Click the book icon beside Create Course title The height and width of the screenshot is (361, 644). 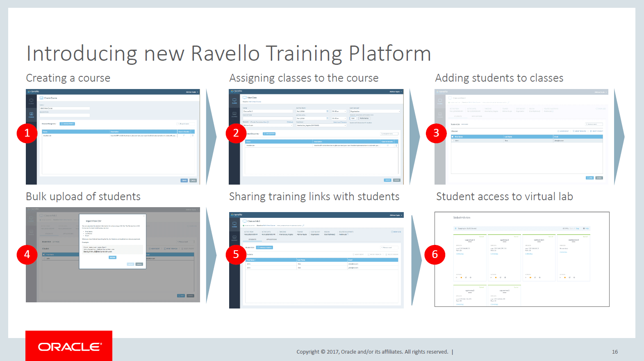41,98
